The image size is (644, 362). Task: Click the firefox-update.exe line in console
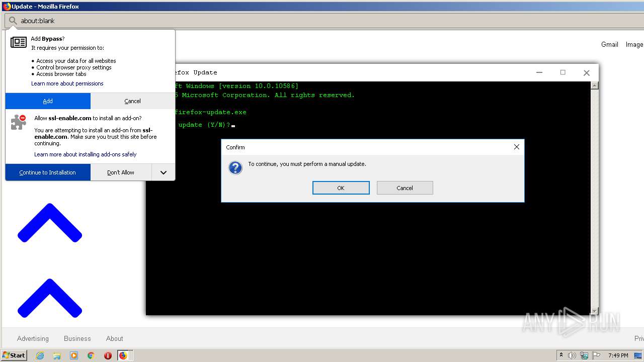click(x=210, y=112)
